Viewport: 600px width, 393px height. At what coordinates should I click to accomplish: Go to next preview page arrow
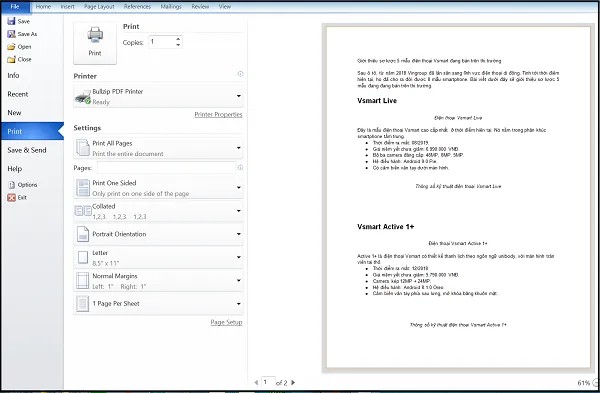(x=293, y=382)
